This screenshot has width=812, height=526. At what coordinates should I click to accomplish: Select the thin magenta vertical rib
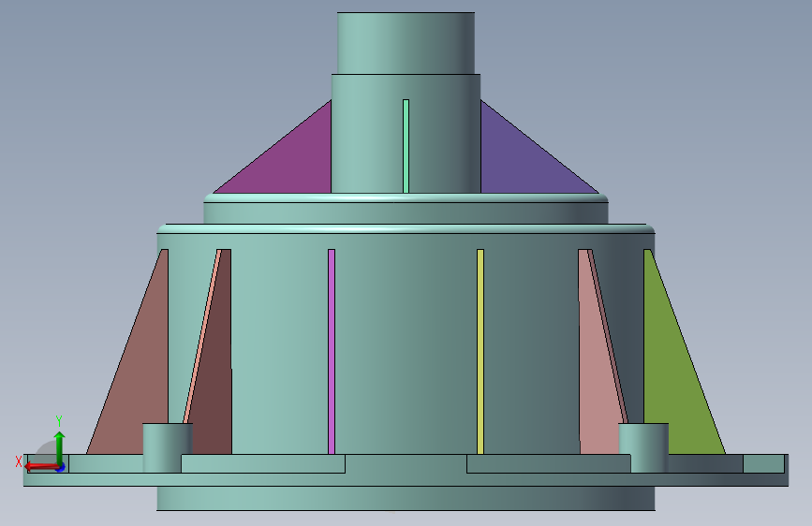click(332, 352)
